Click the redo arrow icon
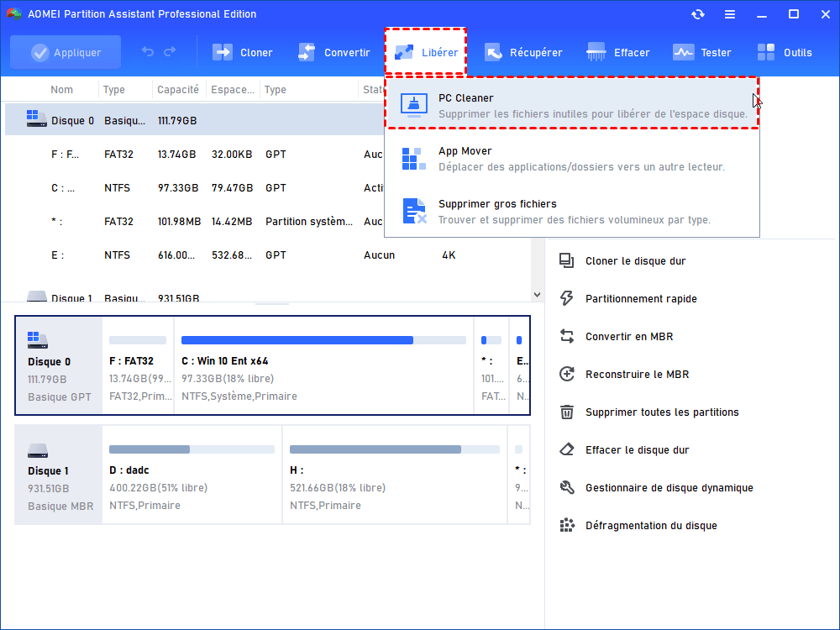The height and width of the screenshot is (630, 840). click(170, 51)
